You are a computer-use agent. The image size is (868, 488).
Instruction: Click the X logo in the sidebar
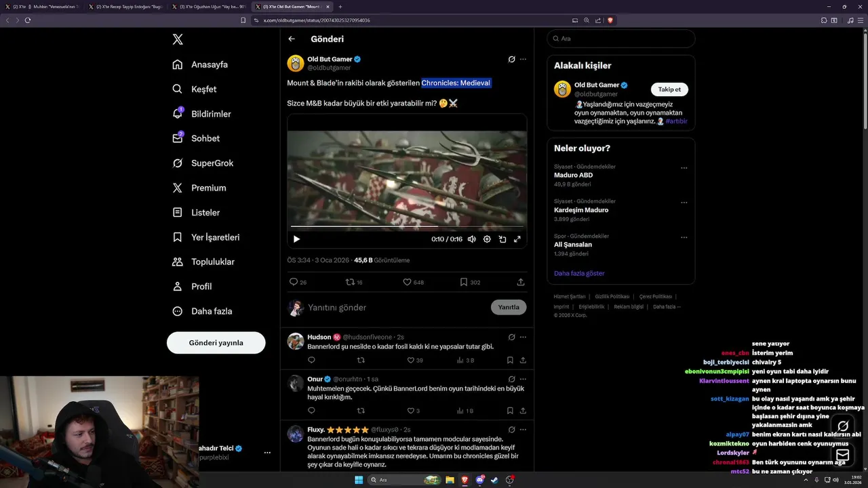pyautogui.click(x=178, y=39)
